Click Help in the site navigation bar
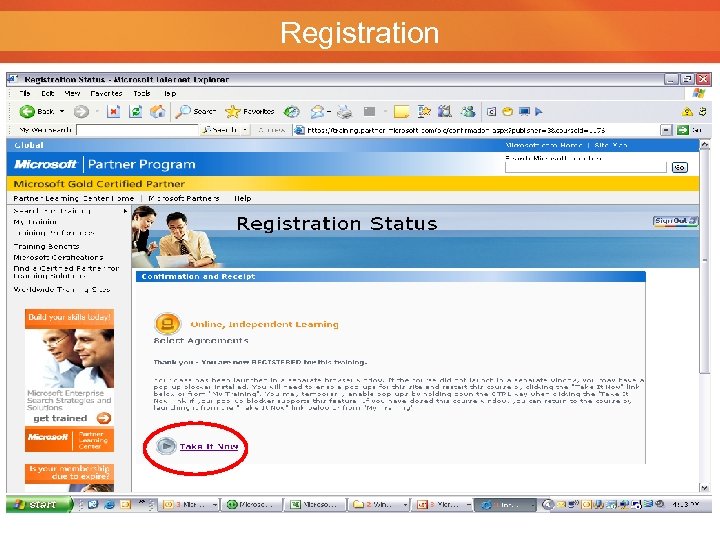Screen dimensions: 720x540 click(242, 198)
